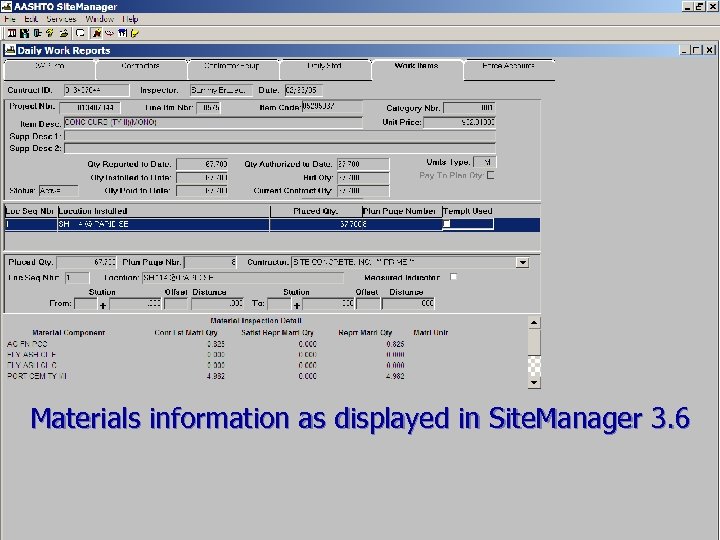
Task: Click the Units Type field
Action: coord(484,162)
